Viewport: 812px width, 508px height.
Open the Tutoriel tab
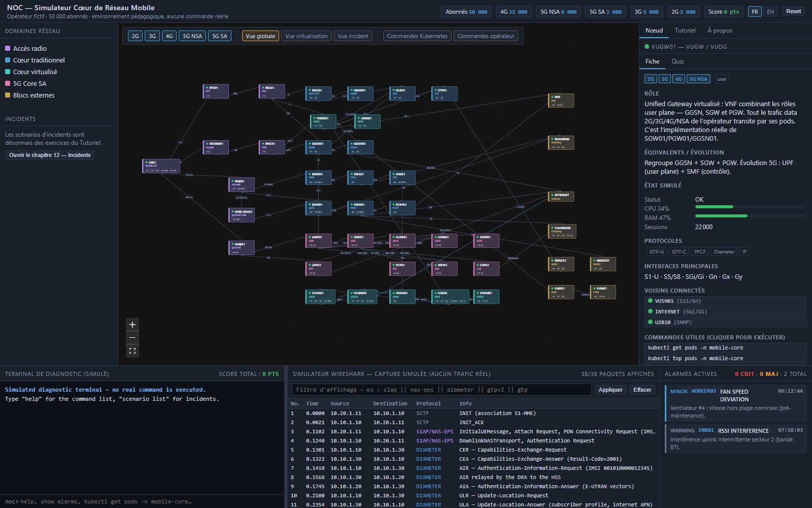(x=685, y=30)
